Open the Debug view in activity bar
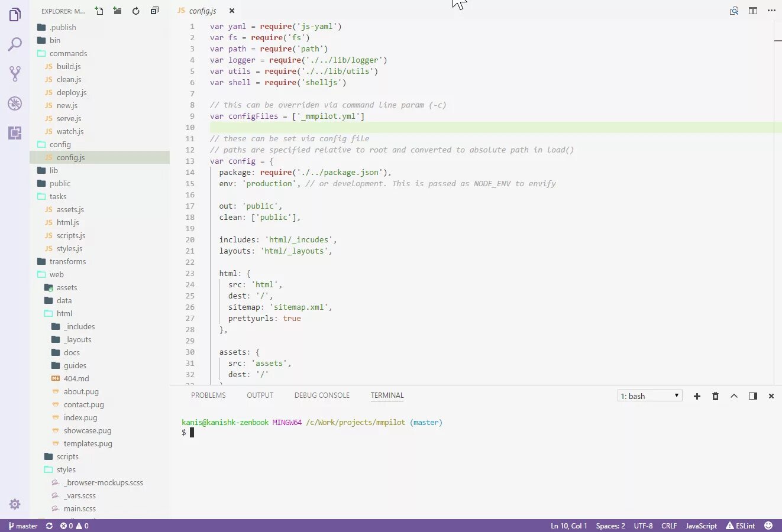This screenshot has height=532, width=782. 15,103
